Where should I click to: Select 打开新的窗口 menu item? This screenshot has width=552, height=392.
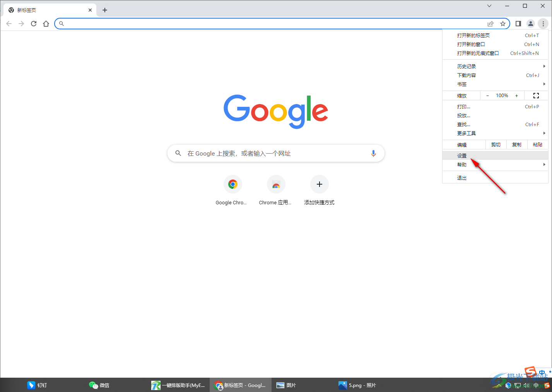coord(495,44)
